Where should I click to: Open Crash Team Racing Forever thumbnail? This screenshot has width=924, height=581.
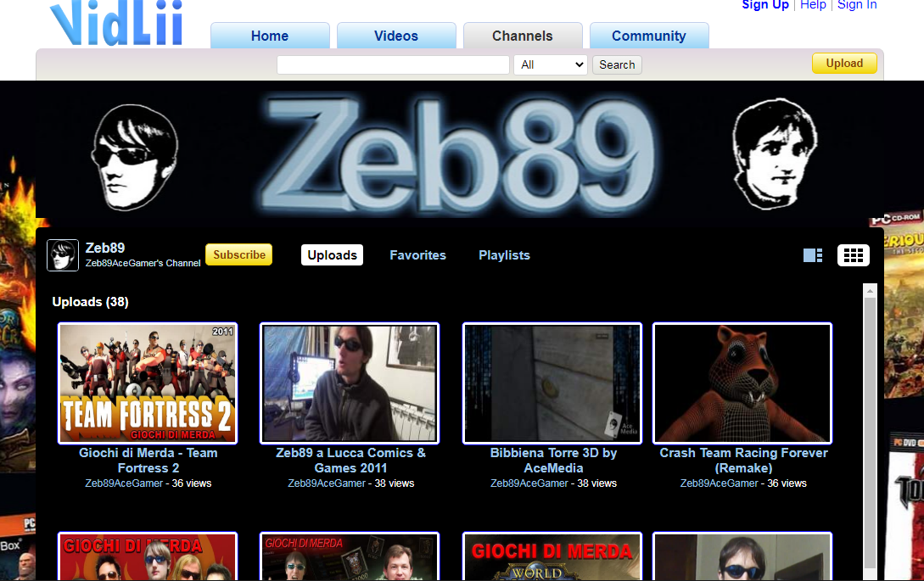click(x=742, y=383)
